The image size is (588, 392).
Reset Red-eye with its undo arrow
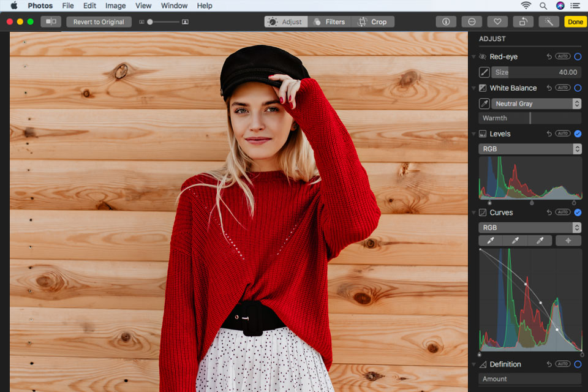[x=549, y=56]
